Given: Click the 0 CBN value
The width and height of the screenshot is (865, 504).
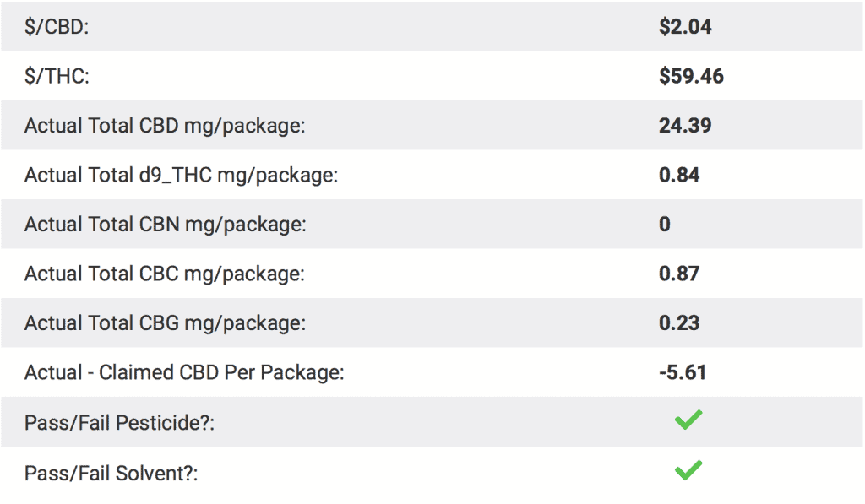Looking at the screenshot, I should (x=665, y=224).
